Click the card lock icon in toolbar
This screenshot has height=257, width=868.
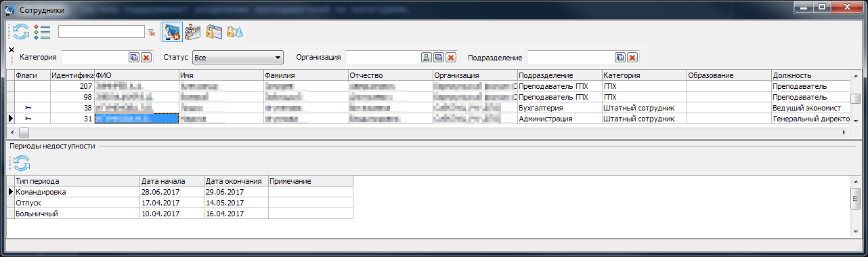click(x=214, y=31)
